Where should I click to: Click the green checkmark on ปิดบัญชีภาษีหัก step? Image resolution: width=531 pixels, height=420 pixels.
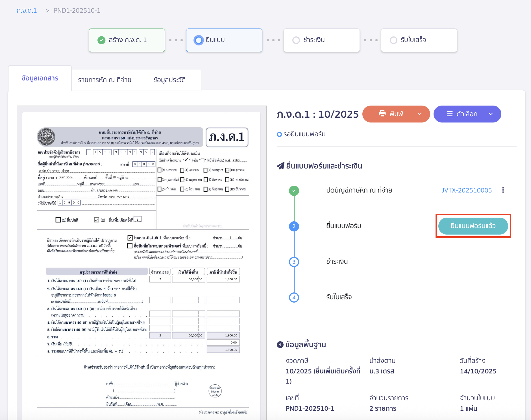coord(294,191)
